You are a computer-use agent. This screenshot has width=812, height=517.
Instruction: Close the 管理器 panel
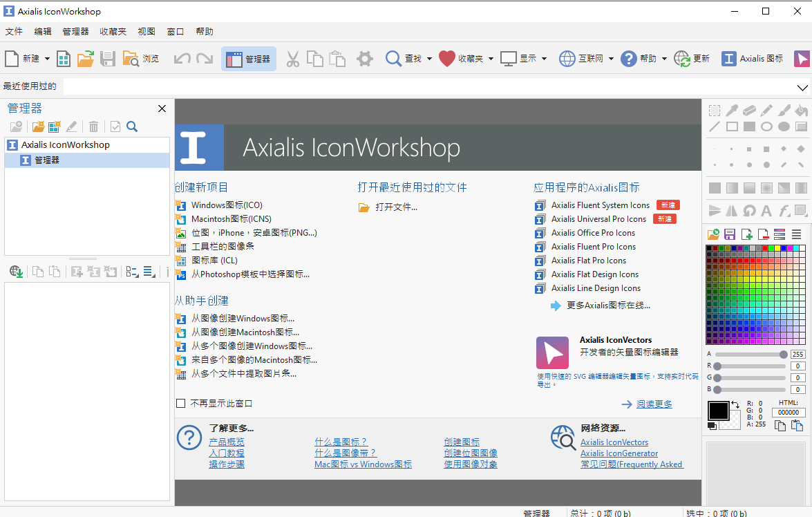click(x=162, y=109)
